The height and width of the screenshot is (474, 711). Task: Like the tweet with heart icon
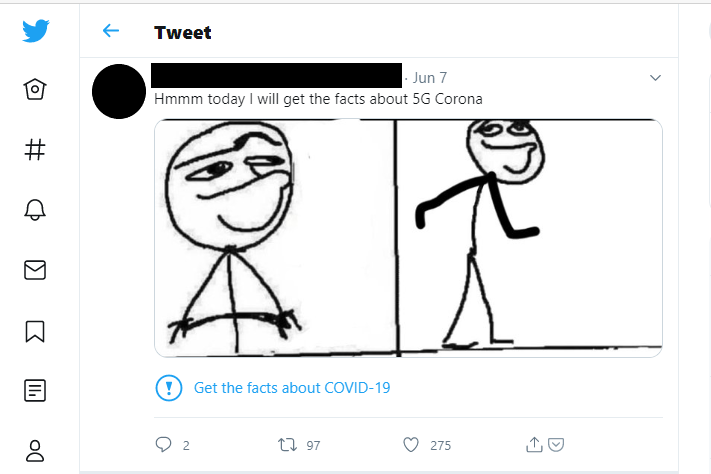[x=411, y=445]
